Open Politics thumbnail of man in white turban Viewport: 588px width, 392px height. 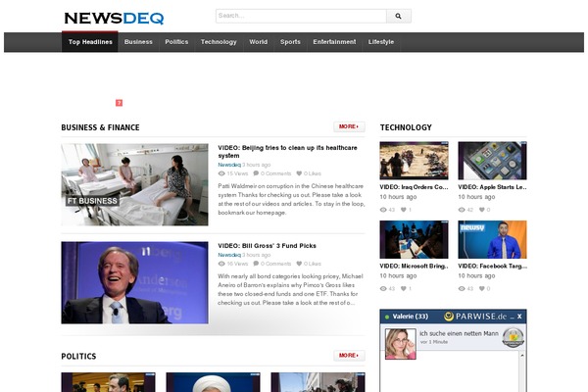213,382
